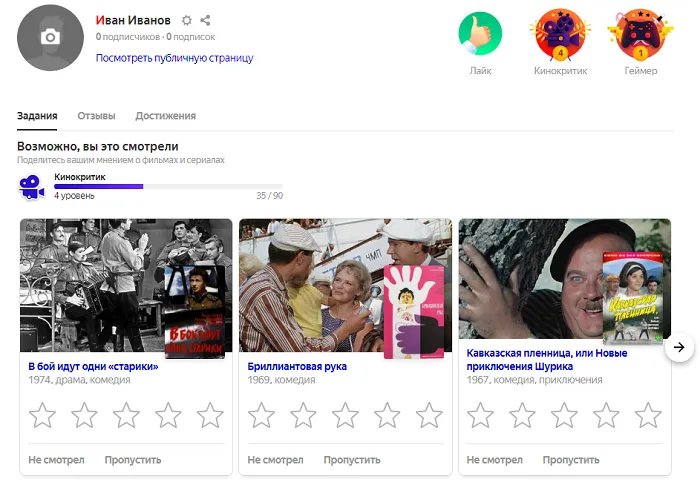This screenshot has width=700, height=482.
Task: Click the profile avatar camera icon
Action: point(50,37)
